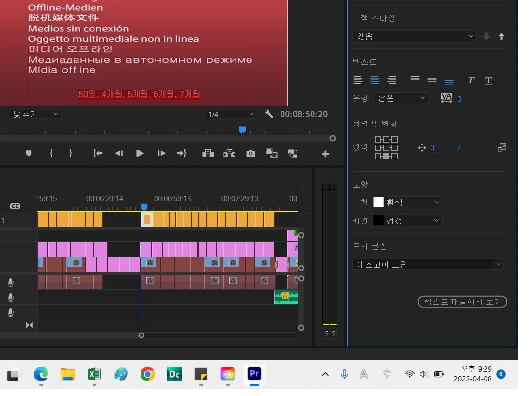Click the first audio track microphone icon

(x=11, y=282)
